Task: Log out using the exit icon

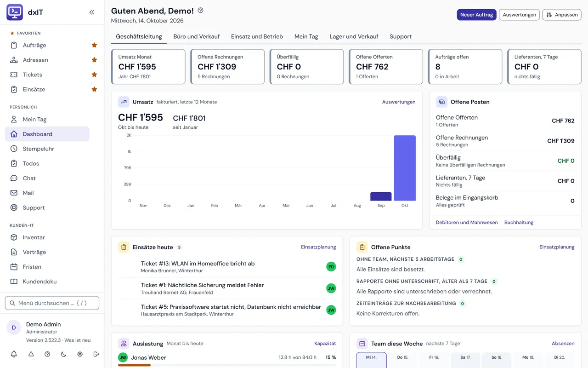Action: click(96, 354)
